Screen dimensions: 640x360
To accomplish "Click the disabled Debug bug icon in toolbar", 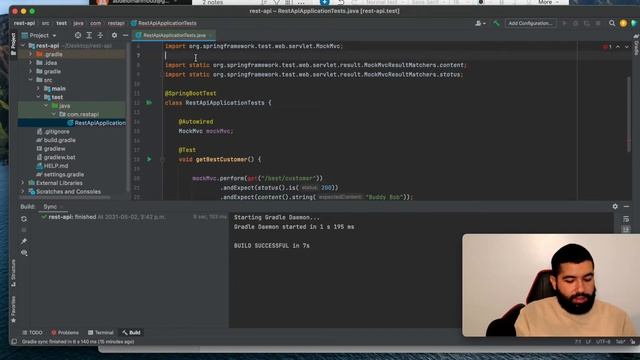I will click(x=576, y=23).
